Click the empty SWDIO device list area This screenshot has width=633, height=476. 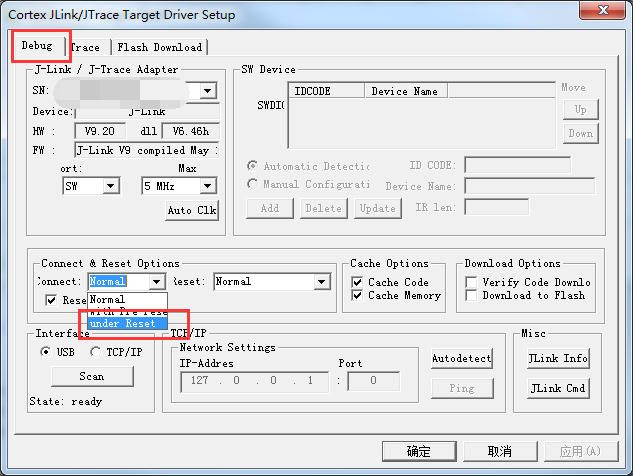point(421,123)
